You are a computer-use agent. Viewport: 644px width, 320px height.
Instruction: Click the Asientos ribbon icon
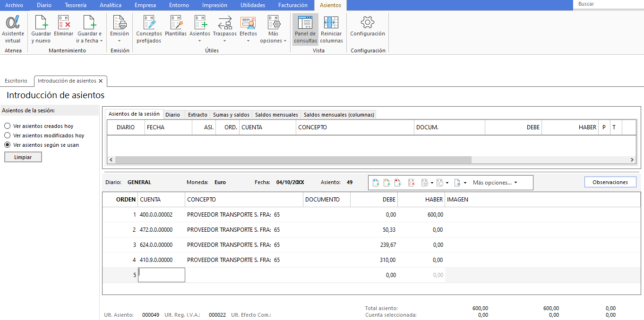[x=200, y=23]
